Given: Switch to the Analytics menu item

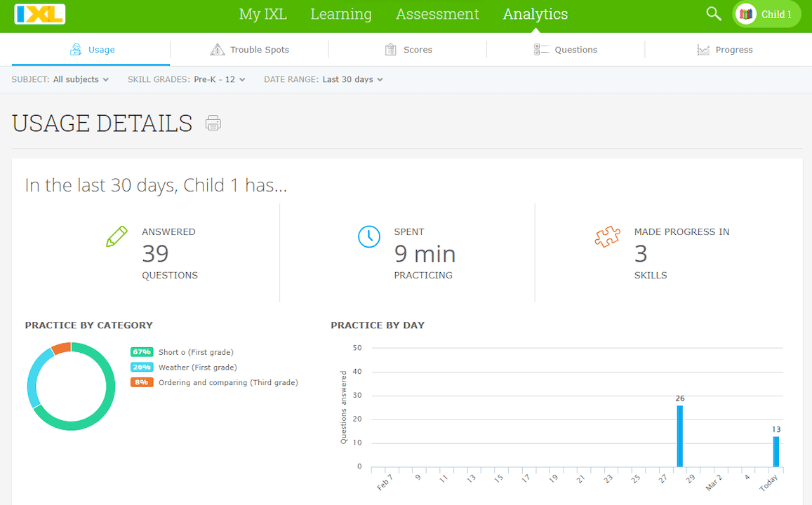Looking at the screenshot, I should [535, 14].
